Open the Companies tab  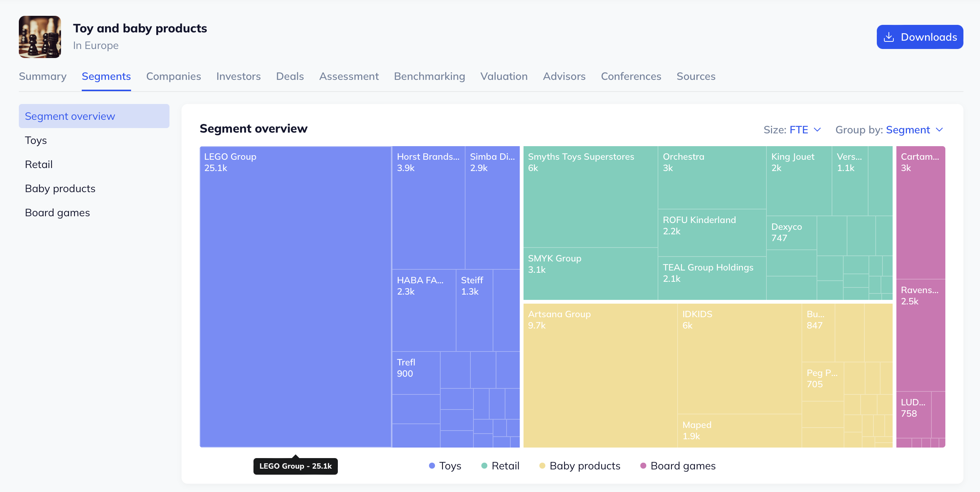[174, 76]
